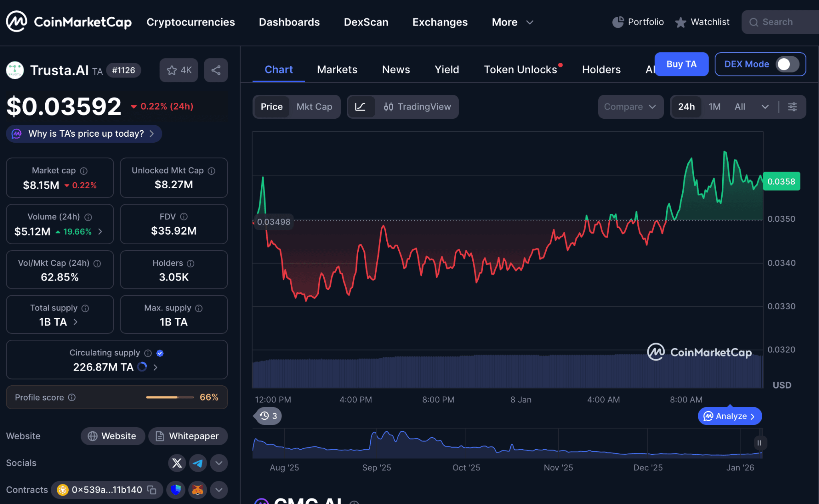Click the share icon next to watchlist star

[x=216, y=70]
